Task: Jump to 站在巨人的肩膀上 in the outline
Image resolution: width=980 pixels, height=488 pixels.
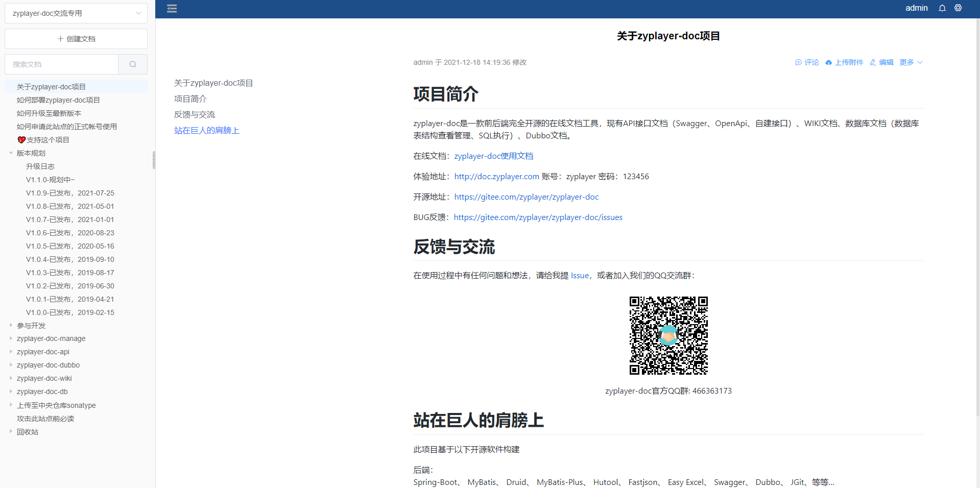Action: 207,130
